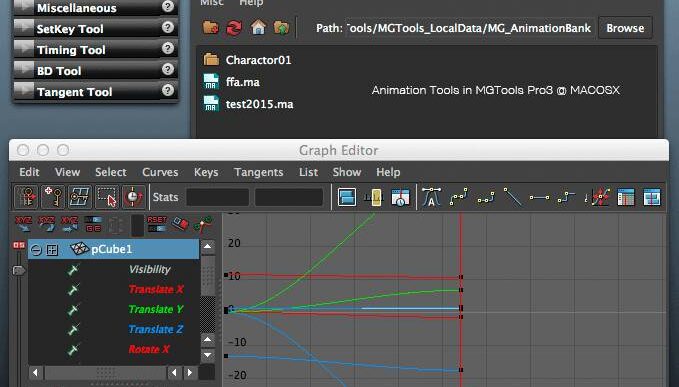Click help button for SetKey Tool

168,27
